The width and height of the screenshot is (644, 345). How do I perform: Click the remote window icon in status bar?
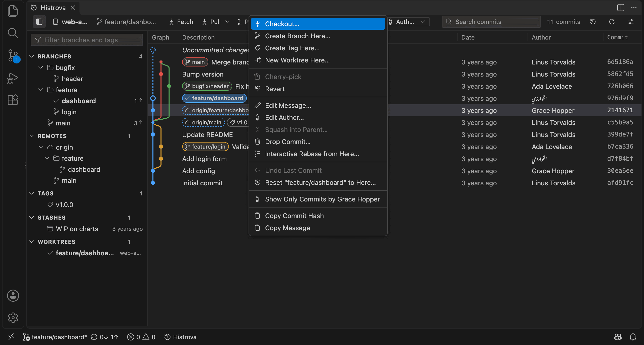pyautogui.click(x=11, y=337)
